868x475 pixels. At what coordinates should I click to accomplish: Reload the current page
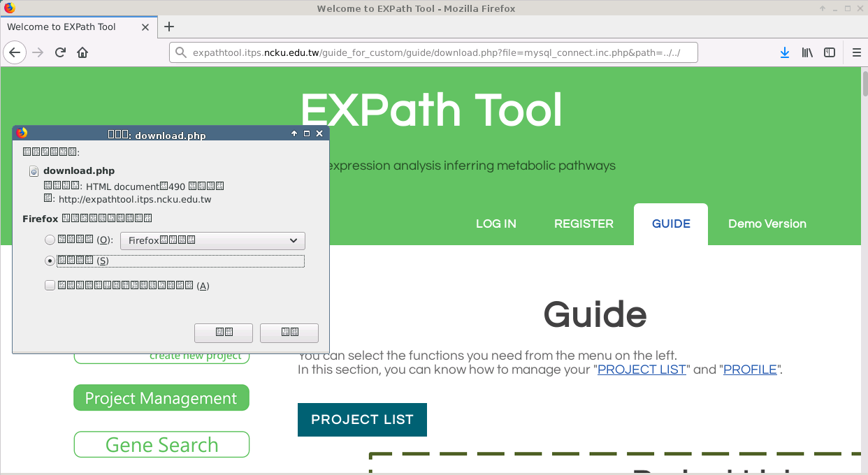click(x=60, y=52)
